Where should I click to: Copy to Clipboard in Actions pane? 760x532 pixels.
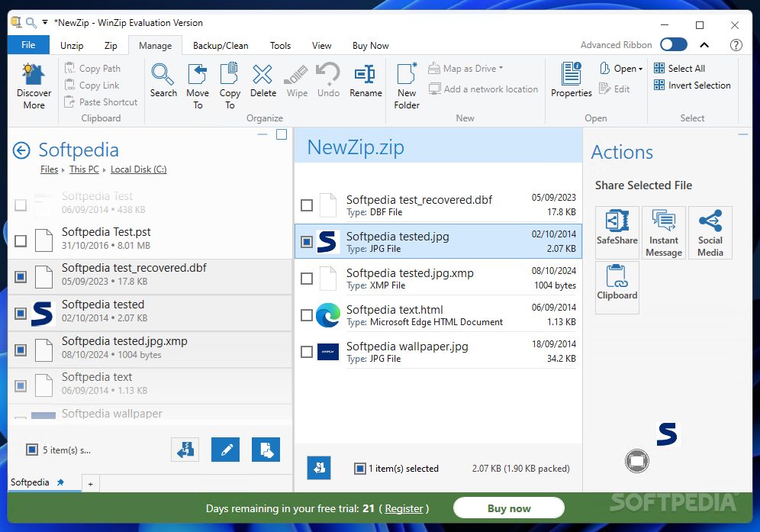click(x=617, y=288)
